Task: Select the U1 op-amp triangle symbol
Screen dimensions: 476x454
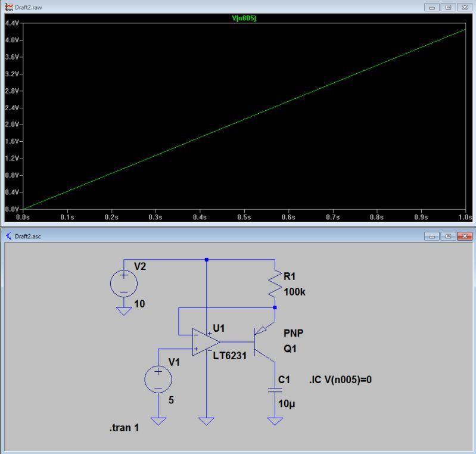Action: point(206,342)
